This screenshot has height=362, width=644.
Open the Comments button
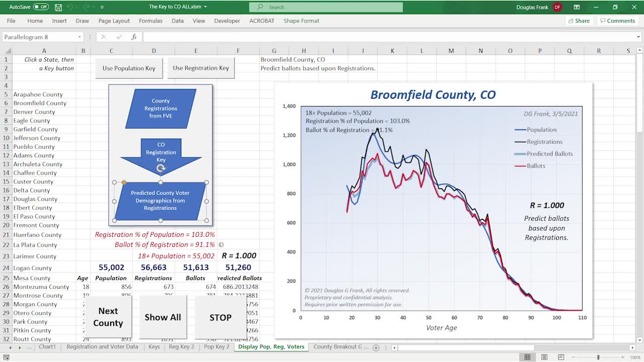[x=617, y=21]
